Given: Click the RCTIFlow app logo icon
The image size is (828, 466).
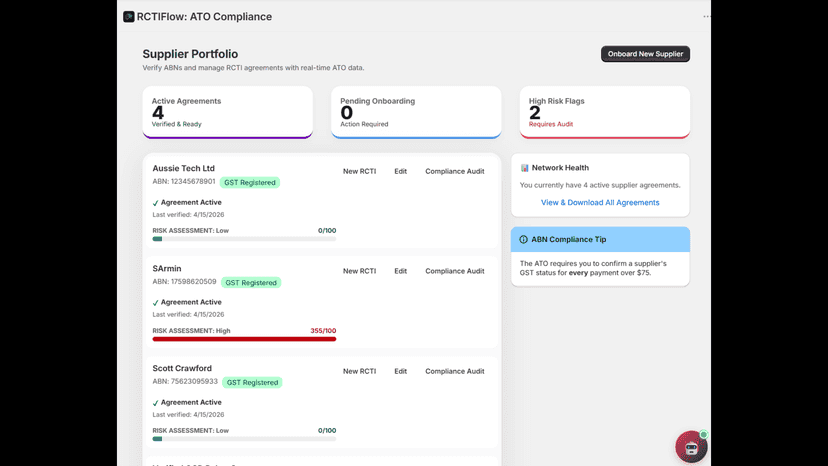Looking at the screenshot, I should [x=129, y=17].
